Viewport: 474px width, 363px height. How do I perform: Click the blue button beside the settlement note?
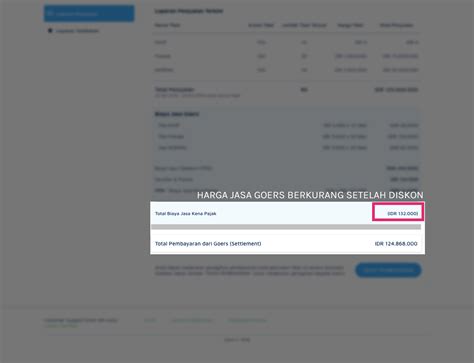click(x=388, y=270)
